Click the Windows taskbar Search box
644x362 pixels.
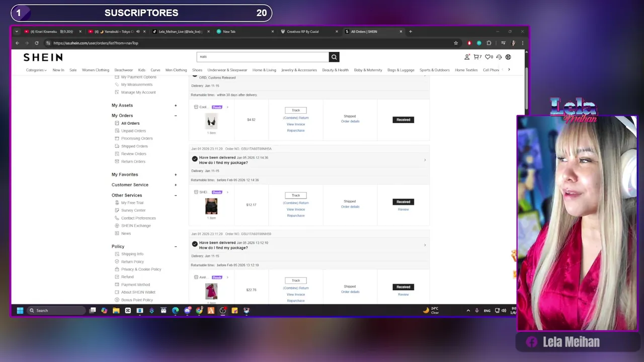pyautogui.click(x=56, y=310)
